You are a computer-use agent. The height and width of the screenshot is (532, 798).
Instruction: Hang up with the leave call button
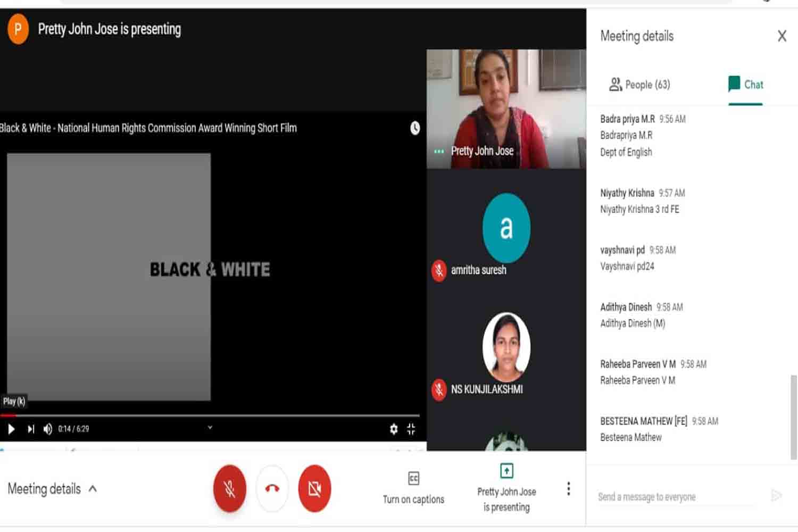(x=272, y=488)
